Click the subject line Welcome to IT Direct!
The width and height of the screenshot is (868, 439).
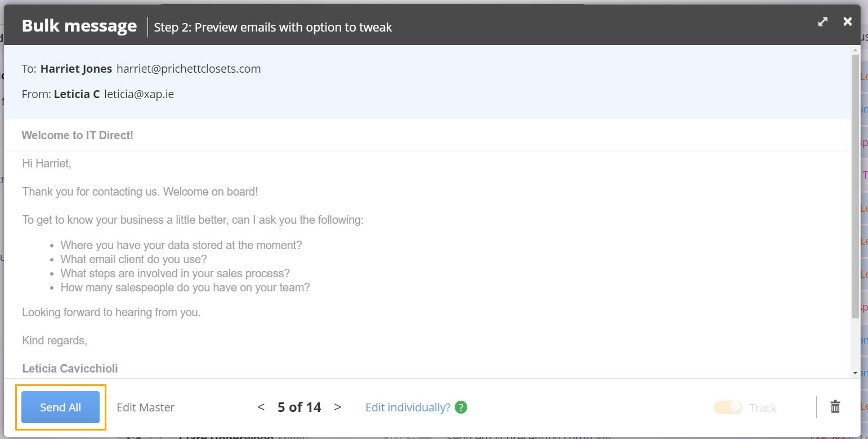[x=78, y=135]
